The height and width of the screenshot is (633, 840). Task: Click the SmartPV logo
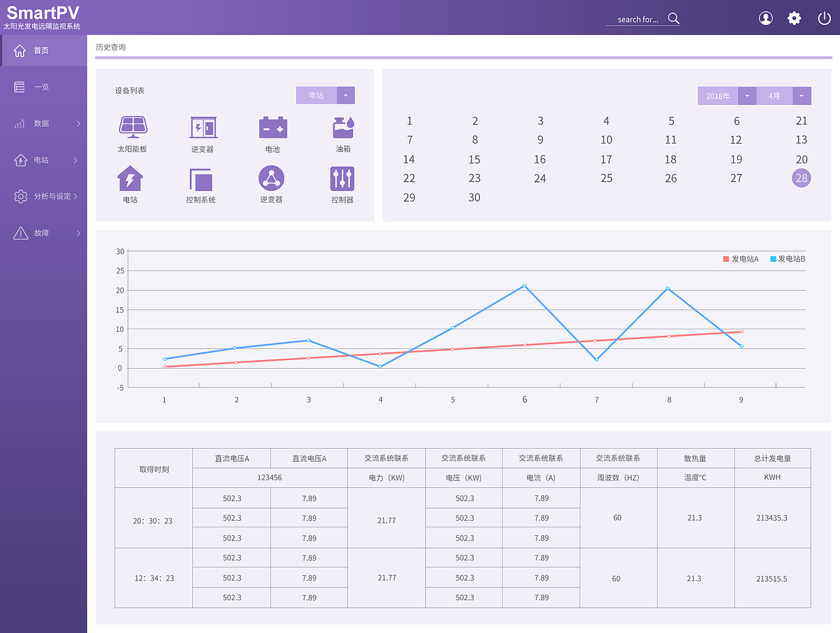click(x=43, y=13)
